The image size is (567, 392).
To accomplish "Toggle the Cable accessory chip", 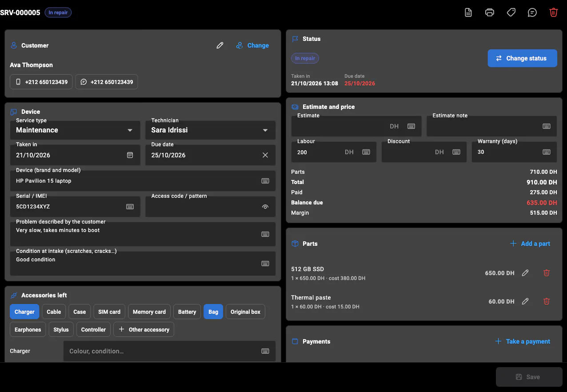I will pyautogui.click(x=54, y=312).
